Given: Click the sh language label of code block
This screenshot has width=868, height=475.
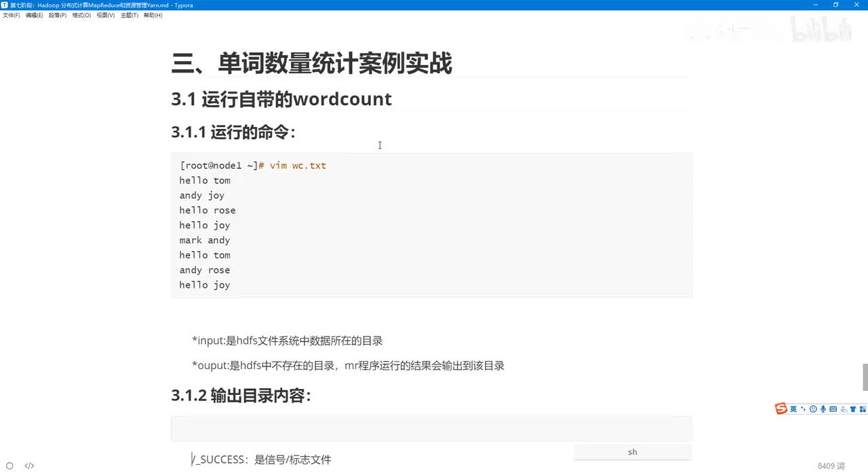Looking at the screenshot, I should [x=633, y=452].
